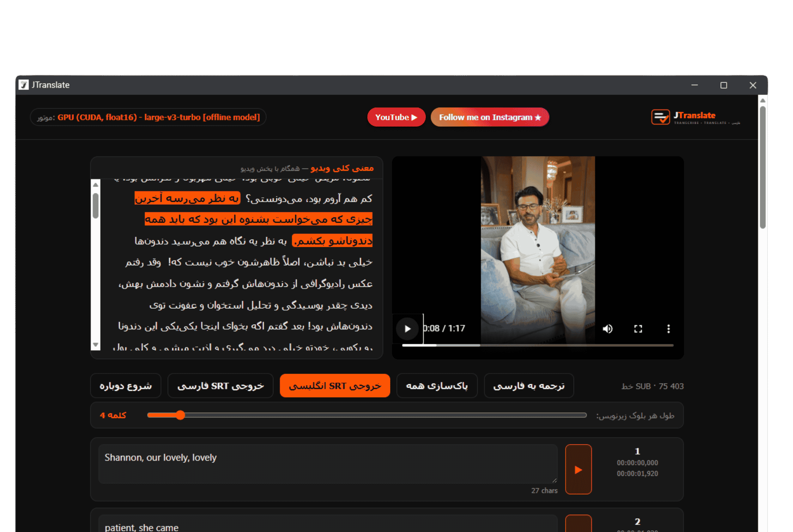Click the highlighted phrase دندوناشو بکشم
The height and width of the screenshot is (532, 793).
point(332,241)
